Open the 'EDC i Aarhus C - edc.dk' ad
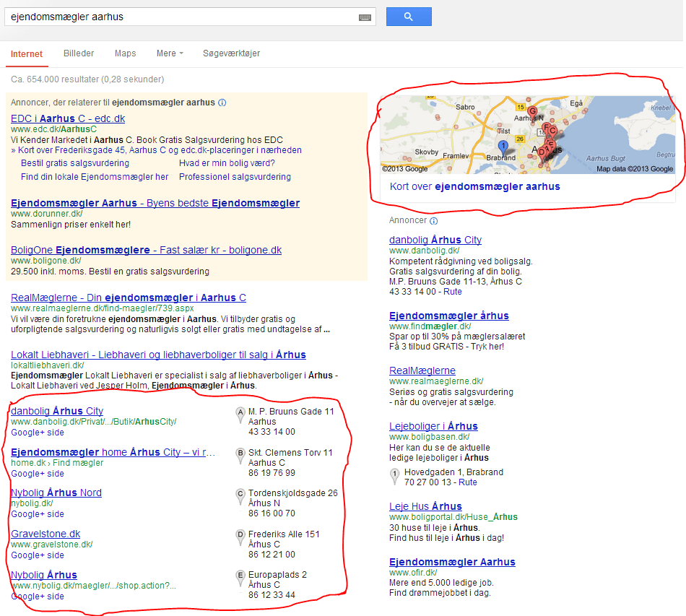The image size is (686, 616). click(x=68, y=118)
